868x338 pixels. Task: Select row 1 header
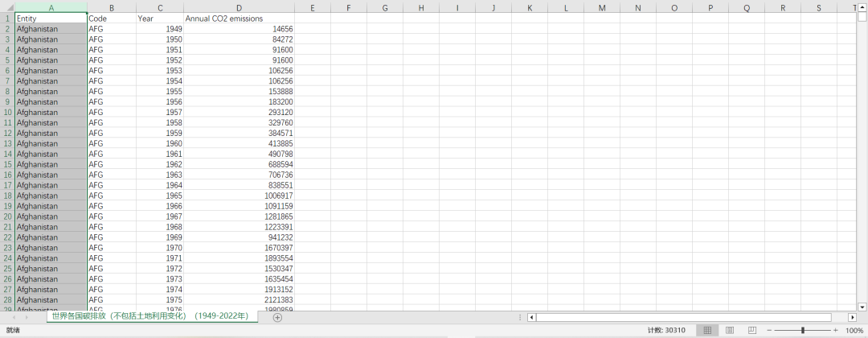point(8,19)
